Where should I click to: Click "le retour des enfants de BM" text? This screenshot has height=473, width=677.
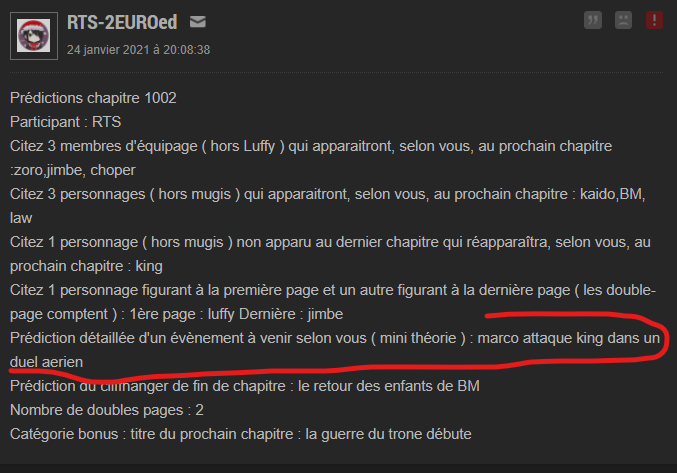click(x=389, y=386)
